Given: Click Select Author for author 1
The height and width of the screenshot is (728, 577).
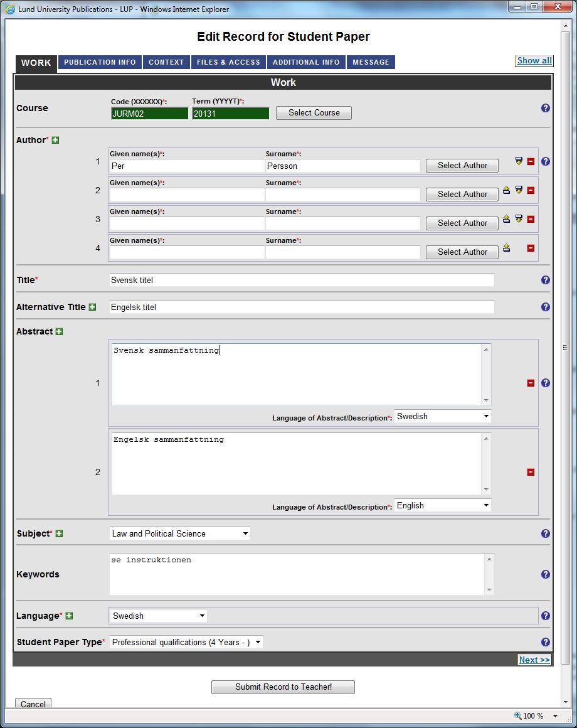Looking at the screenshot, I should tap(462, 165).
